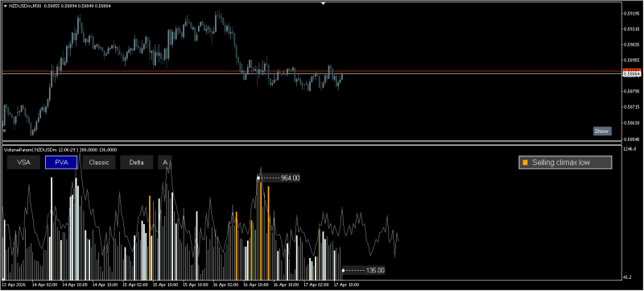Click the 0.58545 price scale value
The height and width of the screenshot is (291, 644).
click(x=632, y=139)
